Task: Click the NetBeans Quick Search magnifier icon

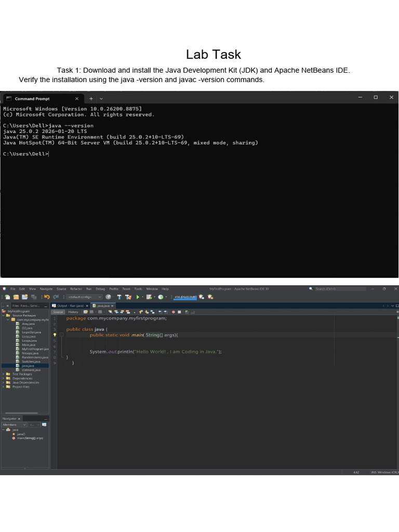Action: (311, 289)
